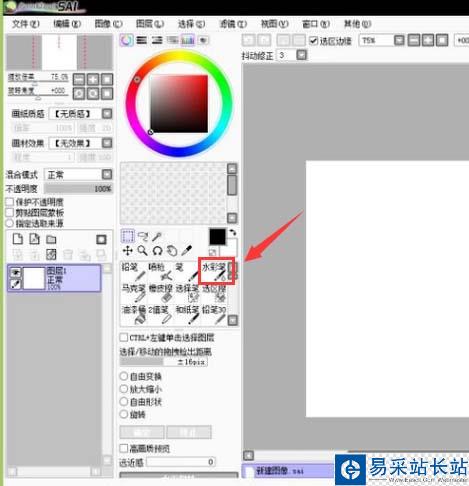Choose the 笔 pen brush
The image size is (469, 486).
187,271
